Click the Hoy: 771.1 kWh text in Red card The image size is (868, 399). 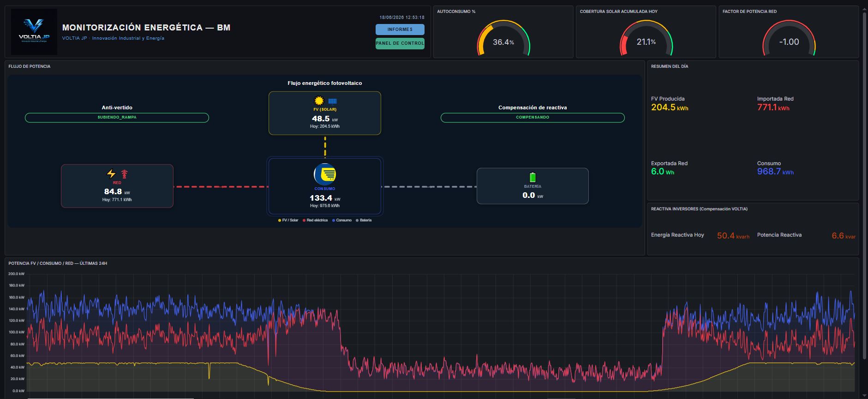point(117,200)
